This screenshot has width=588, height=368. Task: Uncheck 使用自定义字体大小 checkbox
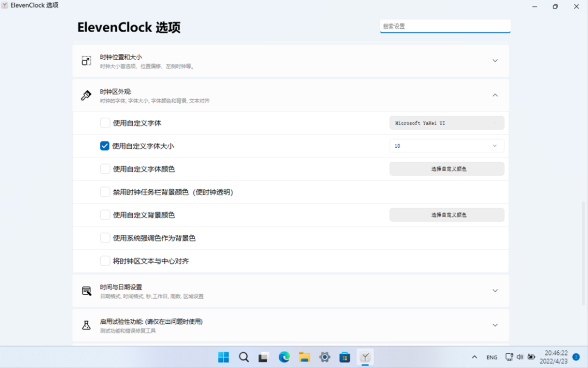[105, 146]
